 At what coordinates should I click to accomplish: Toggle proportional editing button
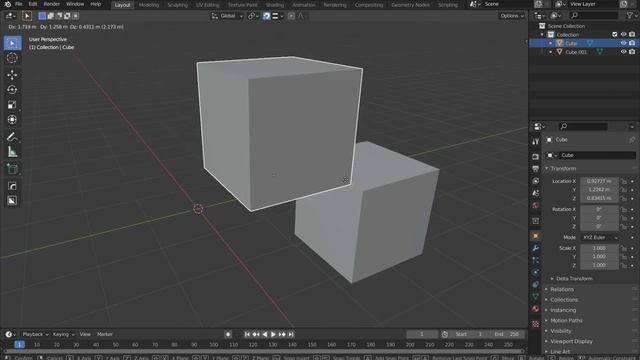coord(291,16)
